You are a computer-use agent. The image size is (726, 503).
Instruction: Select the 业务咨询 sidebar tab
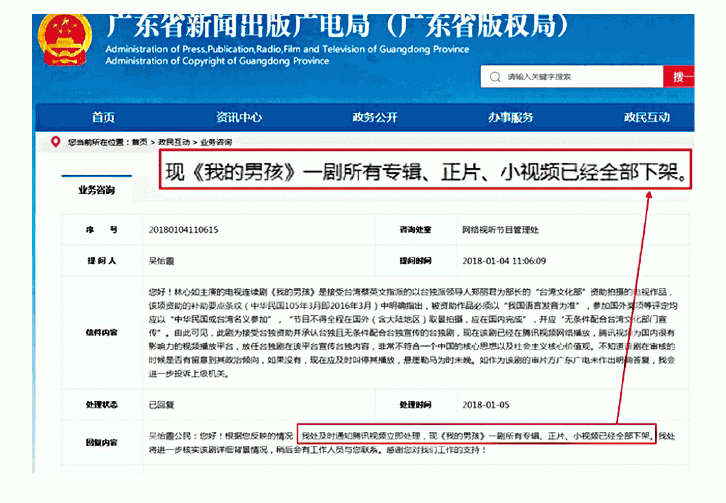click(96, 190)
